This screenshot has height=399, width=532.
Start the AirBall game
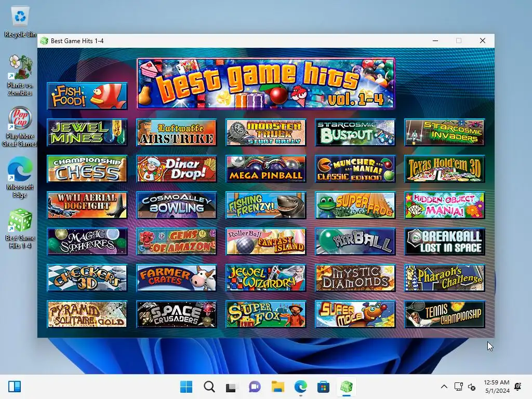(355, 242)
